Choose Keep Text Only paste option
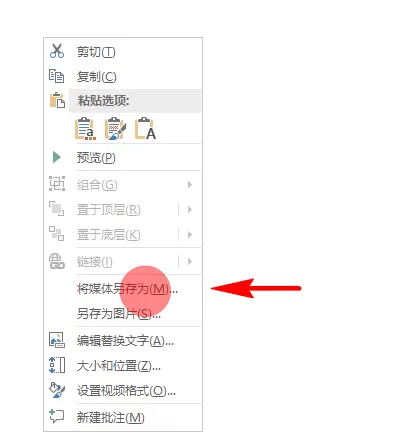 [145, 128]
